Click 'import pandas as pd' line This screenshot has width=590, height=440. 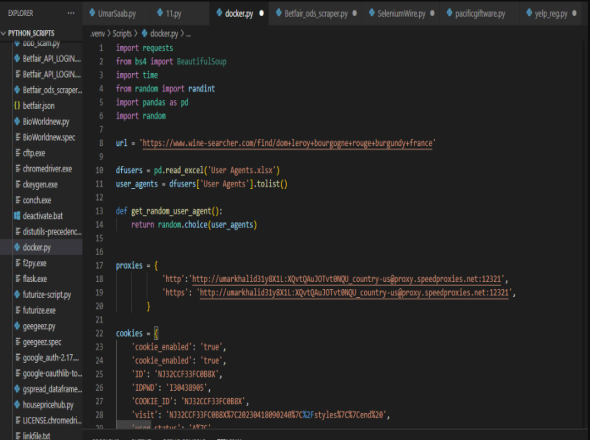point(152,102)
